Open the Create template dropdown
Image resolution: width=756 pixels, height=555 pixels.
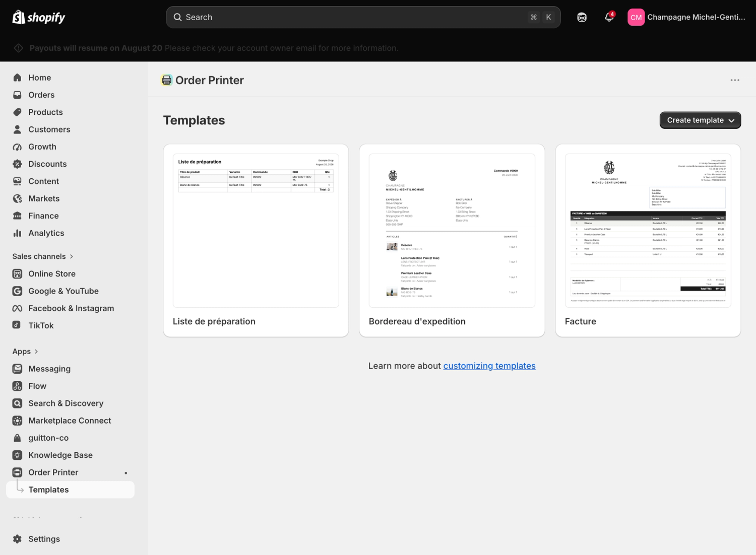coord(700,120)
